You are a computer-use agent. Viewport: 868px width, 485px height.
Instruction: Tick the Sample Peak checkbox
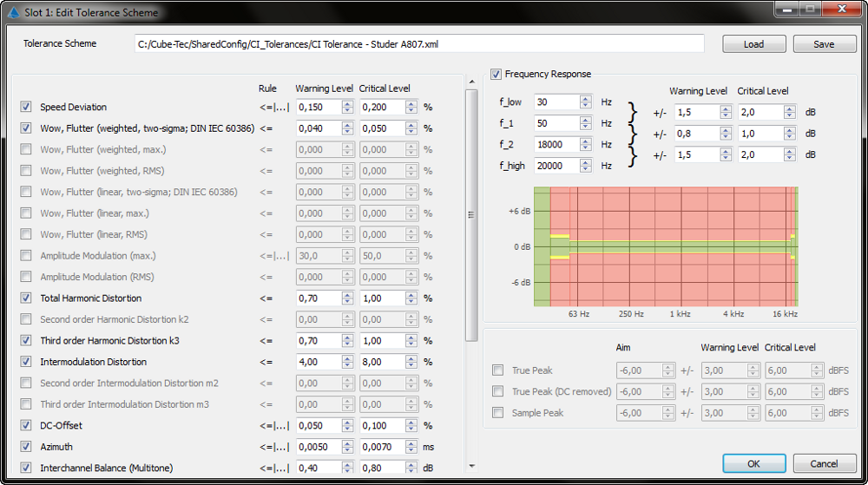(497, 413)
